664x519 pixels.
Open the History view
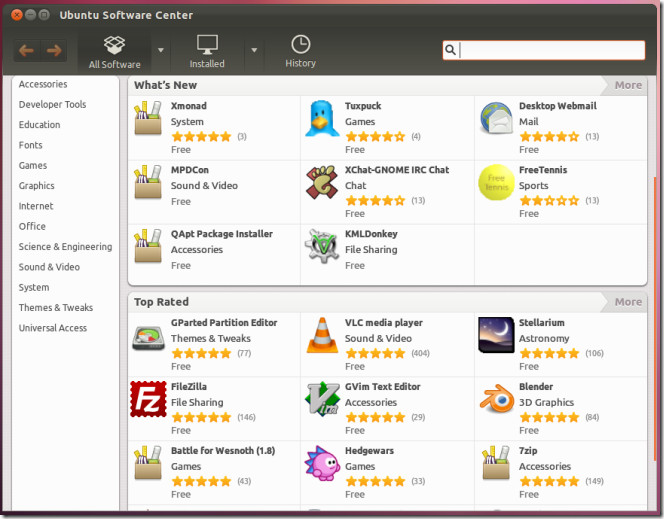pyautogui.click(x=300, y=52)
